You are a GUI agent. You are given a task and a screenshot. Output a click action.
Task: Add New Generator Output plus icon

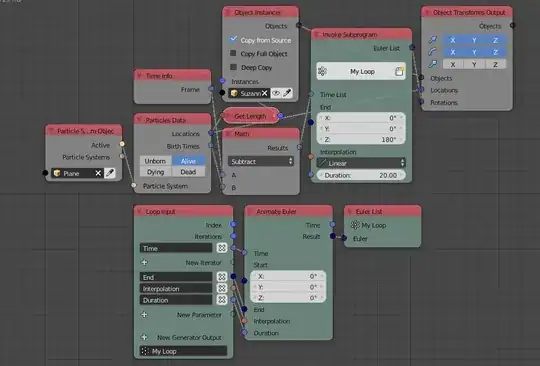pyautogui.click(x=144, y=337)
